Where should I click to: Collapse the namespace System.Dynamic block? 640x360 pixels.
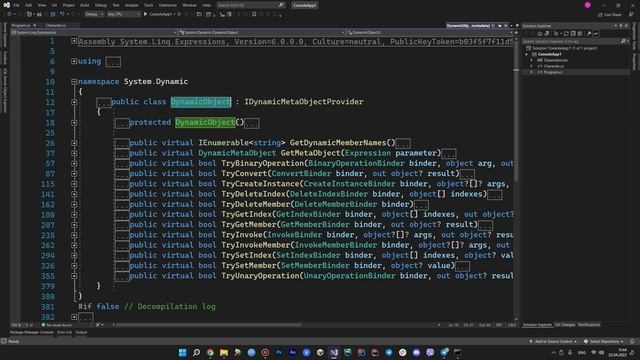pyautogui.click(x=74, y=82)
